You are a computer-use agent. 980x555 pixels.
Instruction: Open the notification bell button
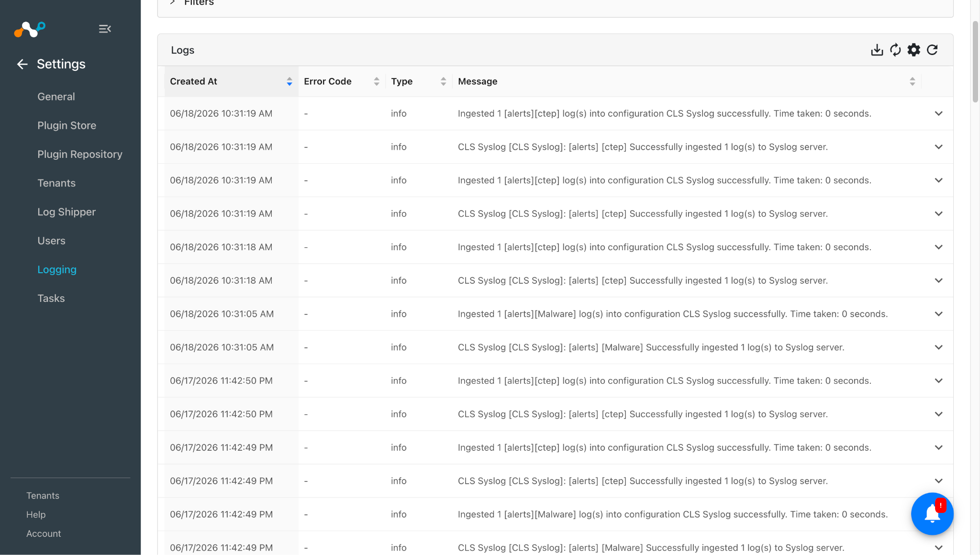click(932, 514)
